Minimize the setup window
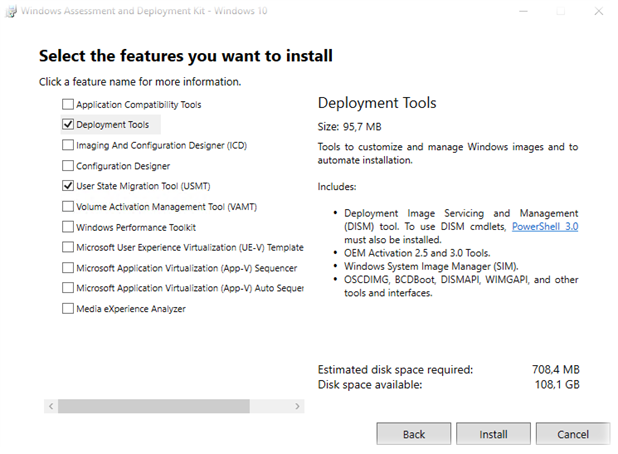Viewport: 618px width, 454px height. point(523,11)
